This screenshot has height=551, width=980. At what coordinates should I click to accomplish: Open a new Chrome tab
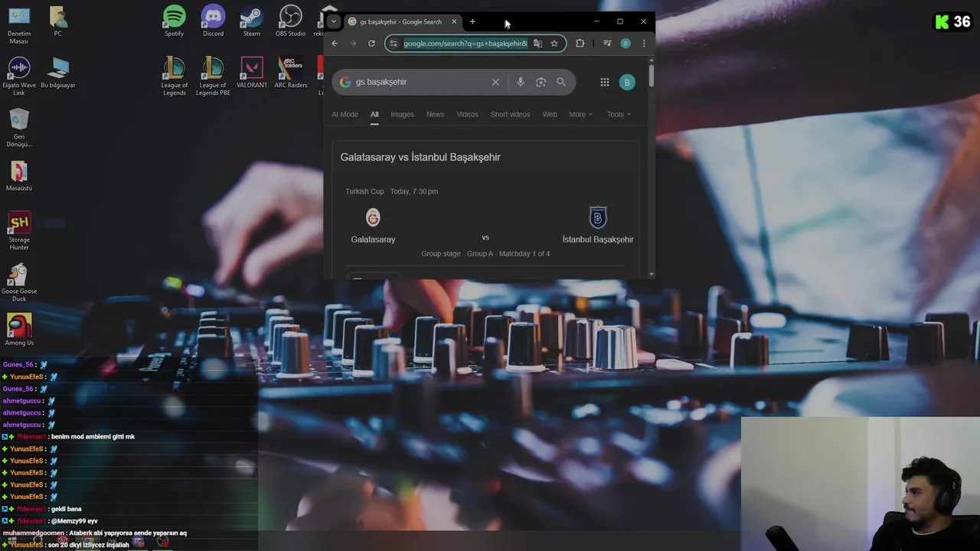(472, 21)
